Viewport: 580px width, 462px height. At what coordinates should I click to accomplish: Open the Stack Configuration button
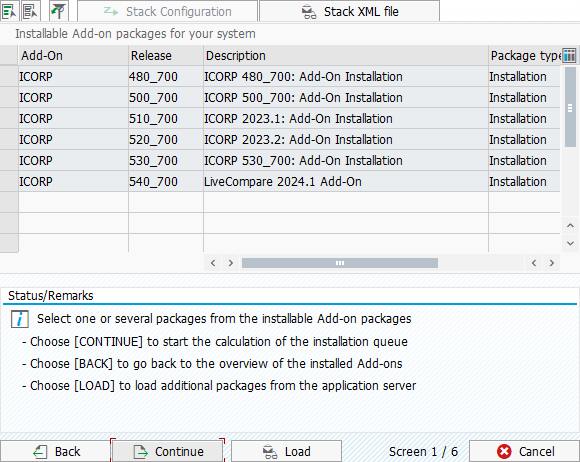pos(167,11)
